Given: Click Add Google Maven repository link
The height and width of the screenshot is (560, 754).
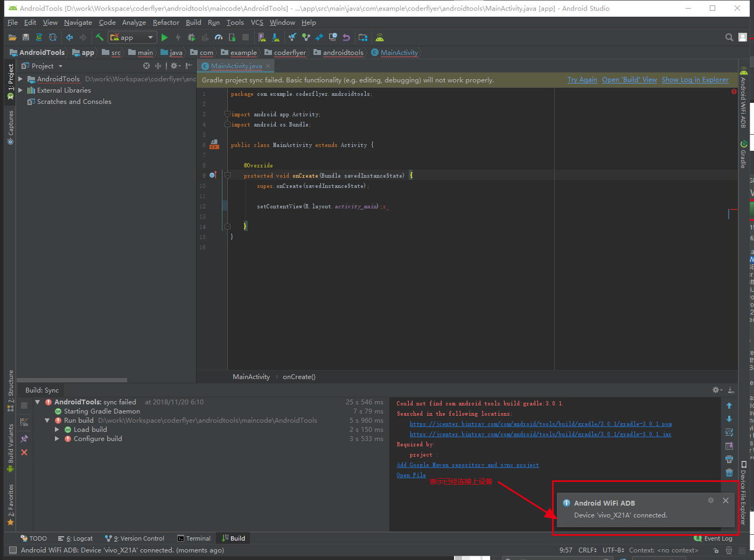Looking at the screenshot, I should 467,465.
